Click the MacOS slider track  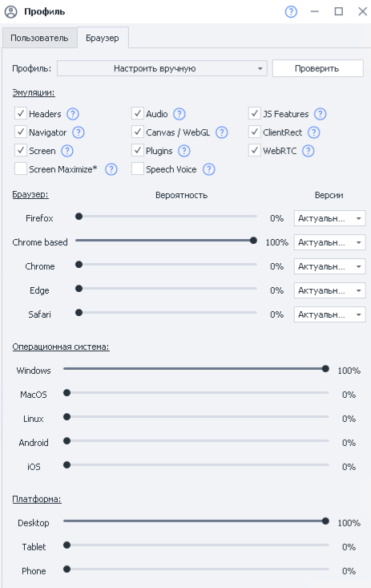[x=196, y=393]
